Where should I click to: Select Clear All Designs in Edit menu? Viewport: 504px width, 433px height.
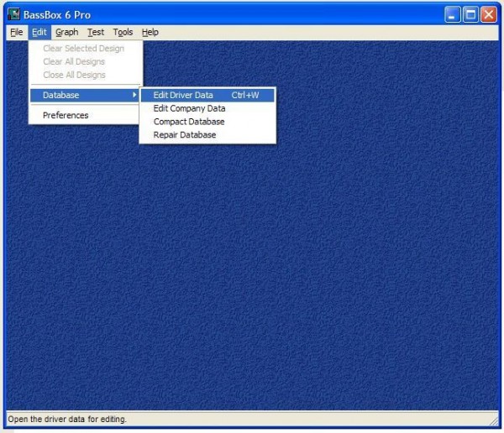click(x=74, y=62)
